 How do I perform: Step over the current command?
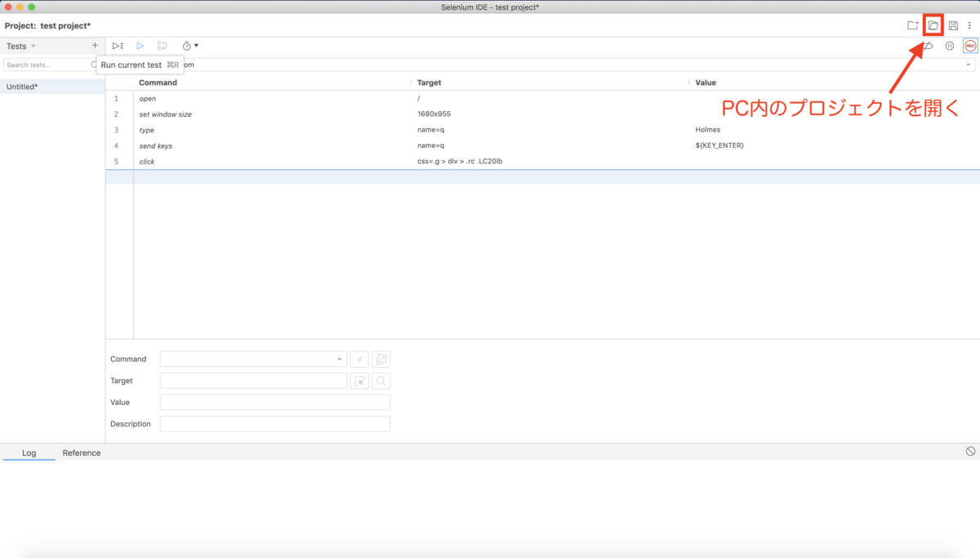coord(163,46)
